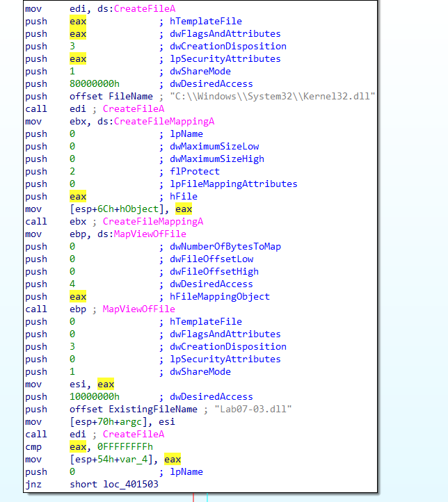Click the hFileMappingObject comment
This screenshot has height=502, width=448.
[x=220, y=296]
